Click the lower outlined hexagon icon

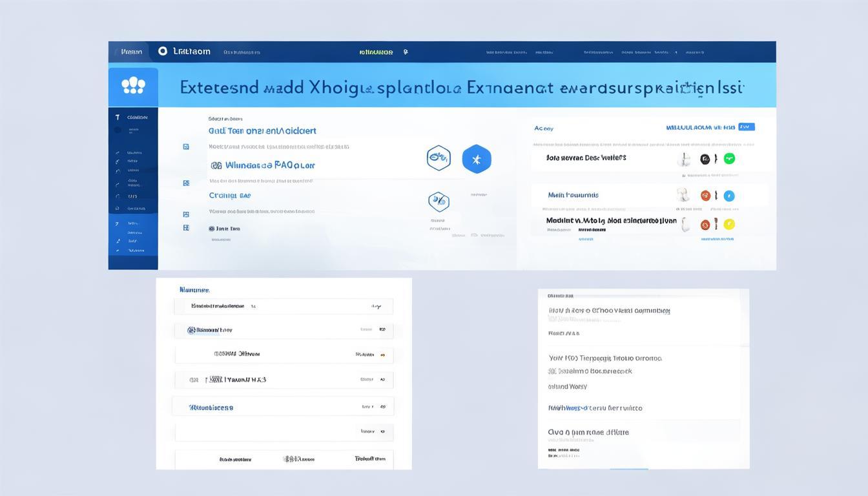pos(439,201)
